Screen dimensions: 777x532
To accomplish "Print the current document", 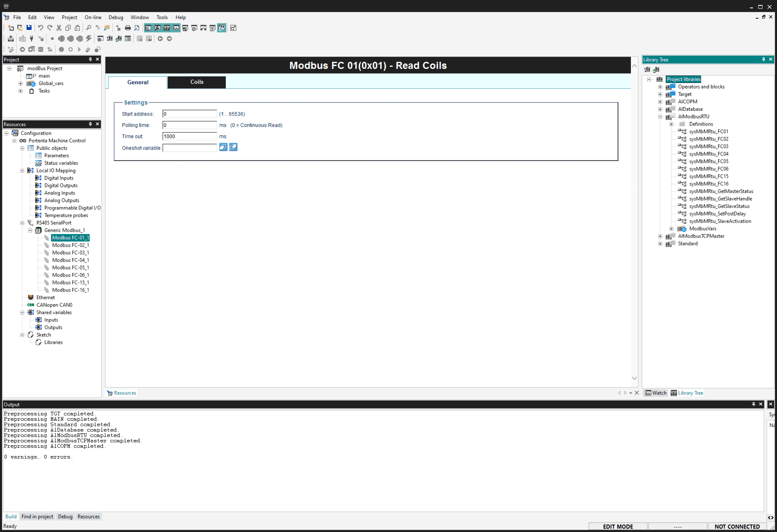I will coord(128,28).
